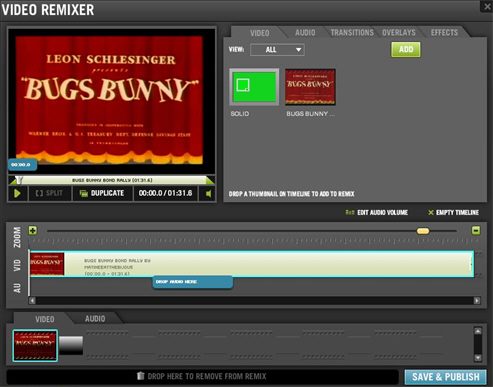Click the timeline zoom out minus icon

[x=476, y=230]
